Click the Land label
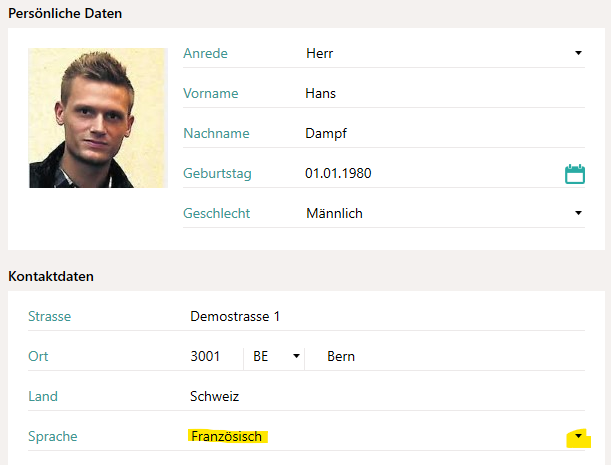The image size is (611, 465). point(43,396)
